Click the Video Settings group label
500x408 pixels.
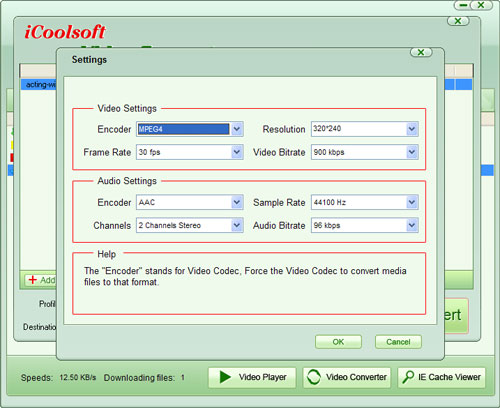pyautogui.click(x=127, y=109)
